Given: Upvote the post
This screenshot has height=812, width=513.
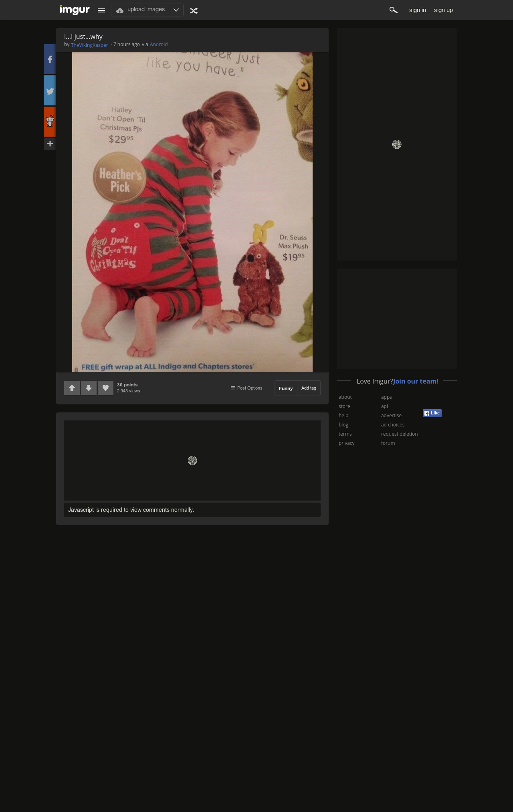Looking at the screenshot, I should point(72,388).
